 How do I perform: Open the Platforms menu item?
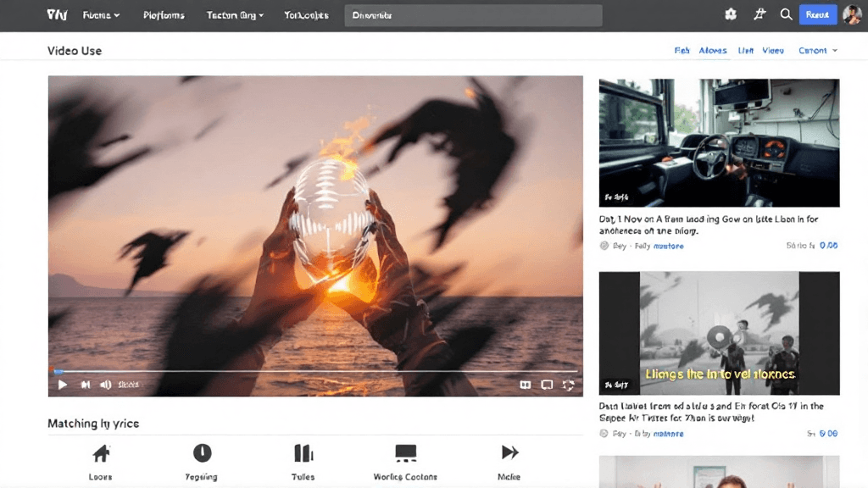click(x=164, y=15)
